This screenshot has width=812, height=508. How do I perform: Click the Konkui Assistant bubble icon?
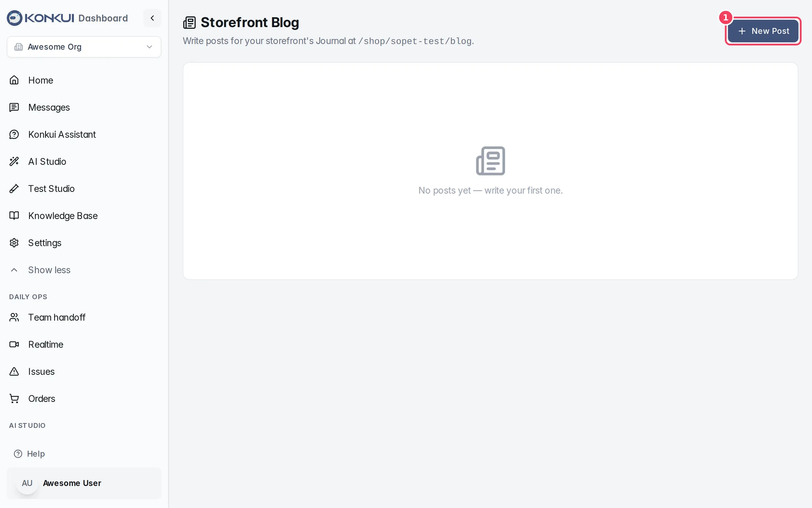tap(14, 134)
